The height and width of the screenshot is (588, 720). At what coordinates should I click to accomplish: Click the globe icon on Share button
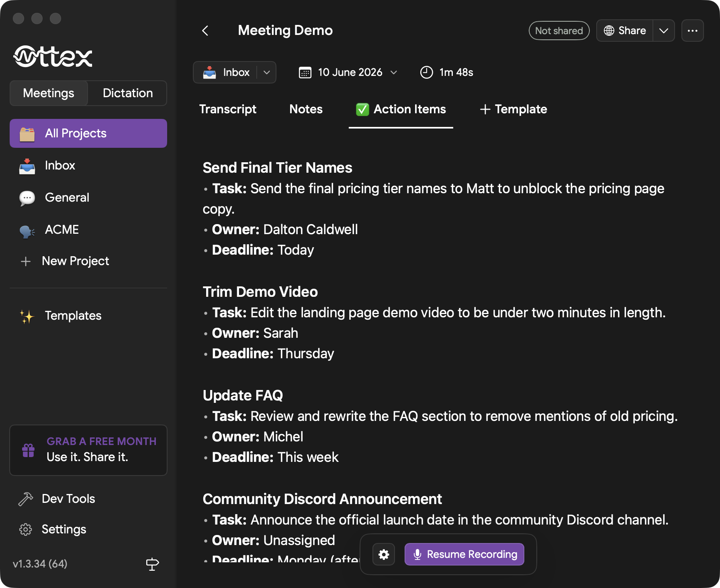point(609,31)
